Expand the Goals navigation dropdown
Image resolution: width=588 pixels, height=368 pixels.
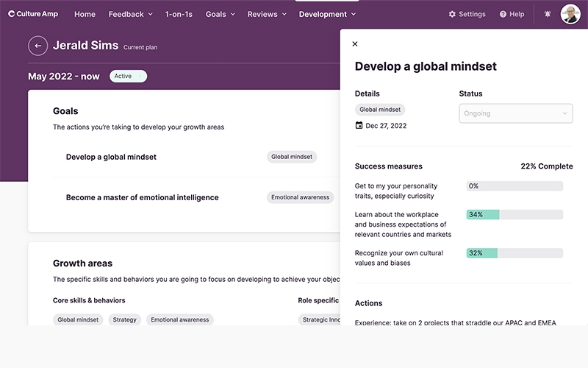220,14
